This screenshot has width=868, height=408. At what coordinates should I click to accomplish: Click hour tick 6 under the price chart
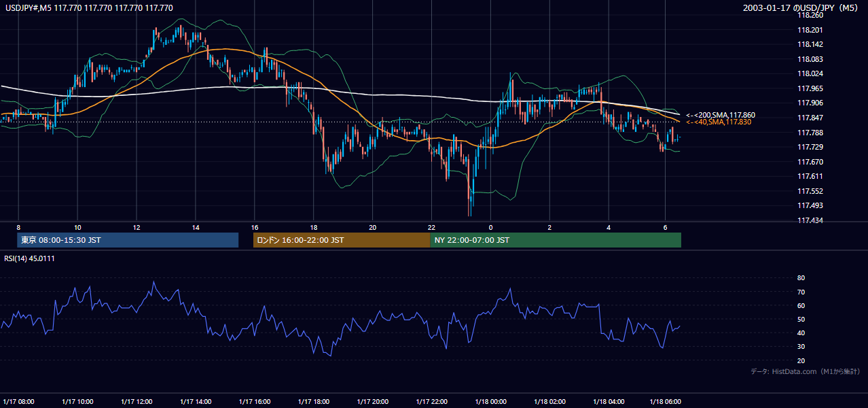[665, 227]
